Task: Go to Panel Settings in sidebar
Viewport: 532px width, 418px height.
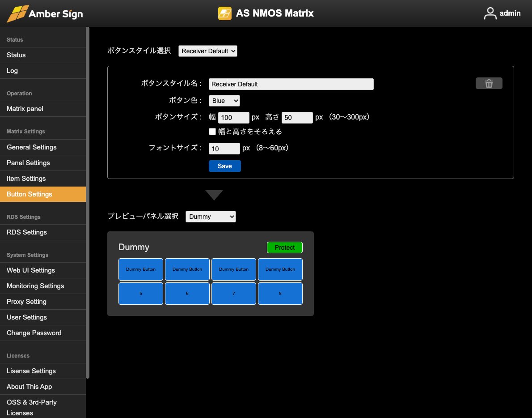Action: click(28, 163)
